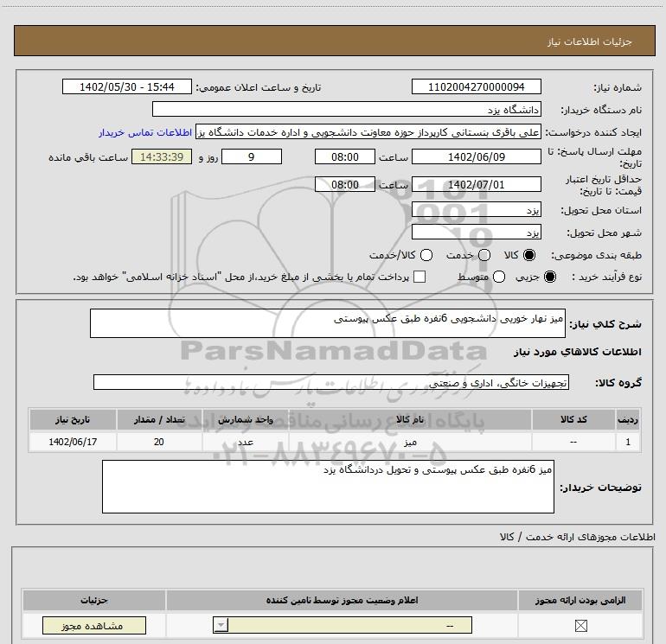Click the unit cell عدد
666x644 pixels.
(246, 442)
